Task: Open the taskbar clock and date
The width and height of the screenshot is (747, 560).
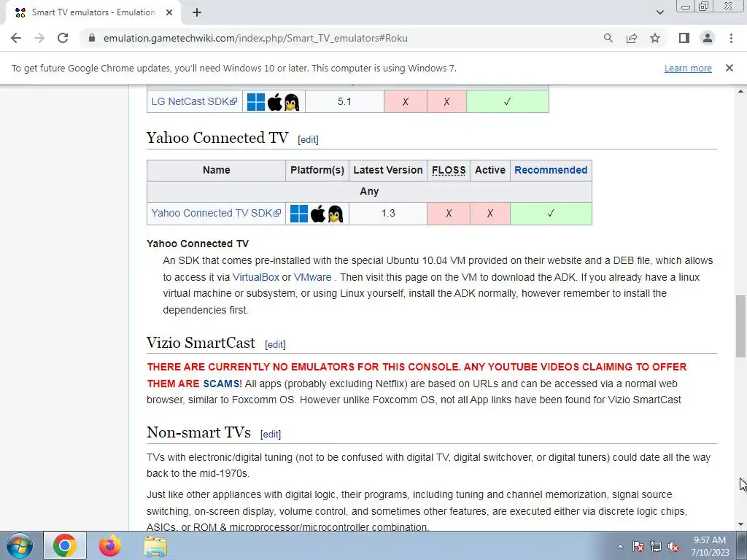Action: pyautogui.click(x=710, y=546)
